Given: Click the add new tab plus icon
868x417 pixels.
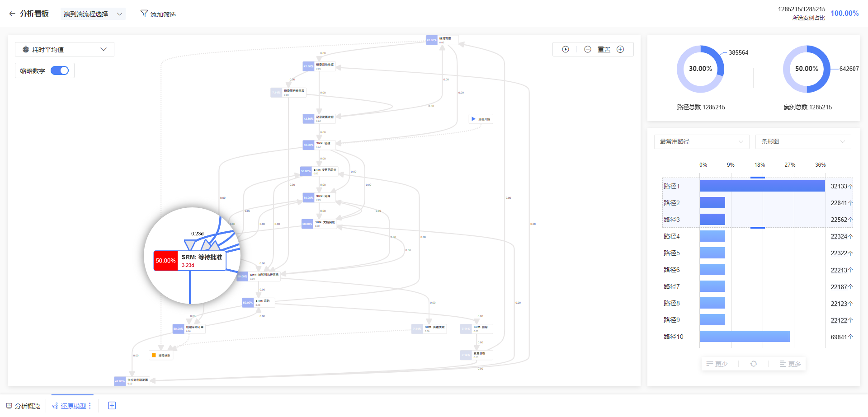Looking at the screenshot, I should 112,406.
